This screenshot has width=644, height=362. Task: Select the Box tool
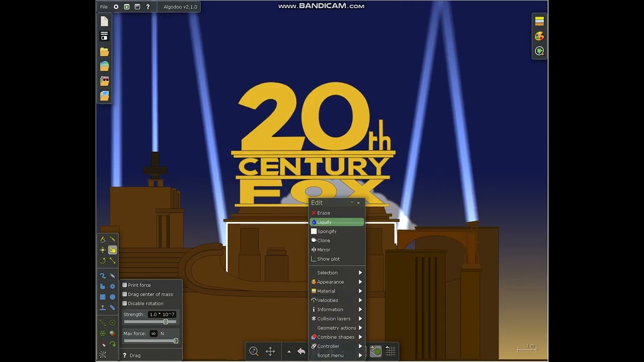103,297
